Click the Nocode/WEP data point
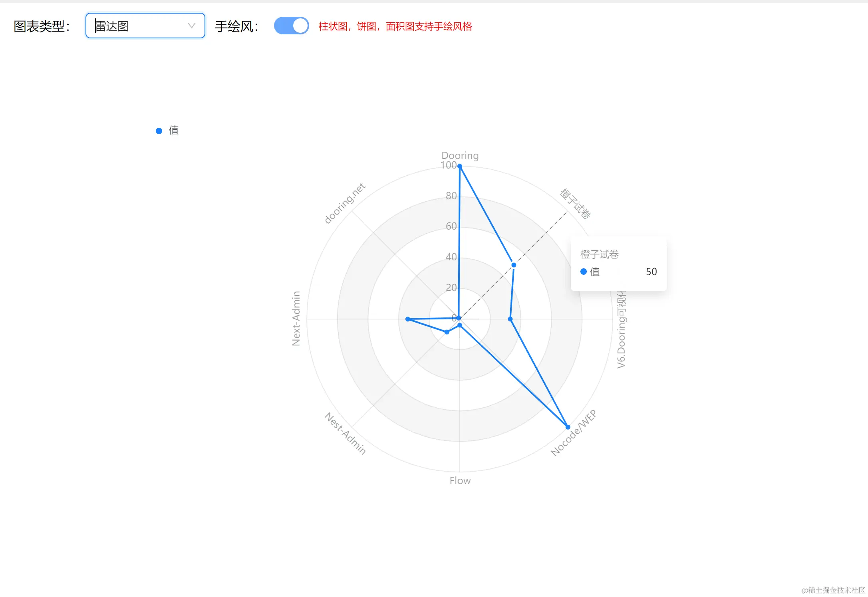This screenshot has width=868, height=597. 568,427
